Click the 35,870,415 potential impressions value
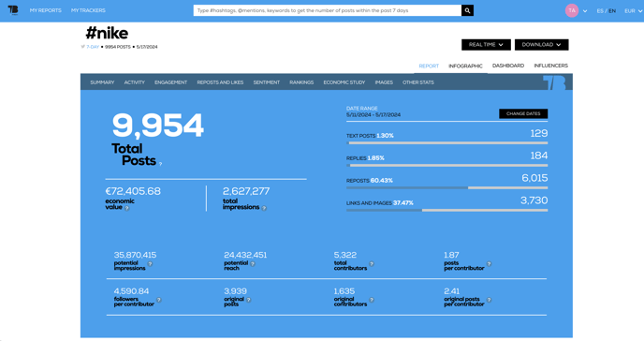 coord(135,255)
